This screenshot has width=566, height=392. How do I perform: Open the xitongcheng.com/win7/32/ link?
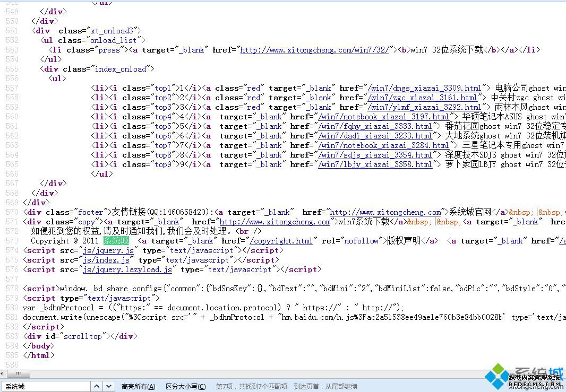315,50
